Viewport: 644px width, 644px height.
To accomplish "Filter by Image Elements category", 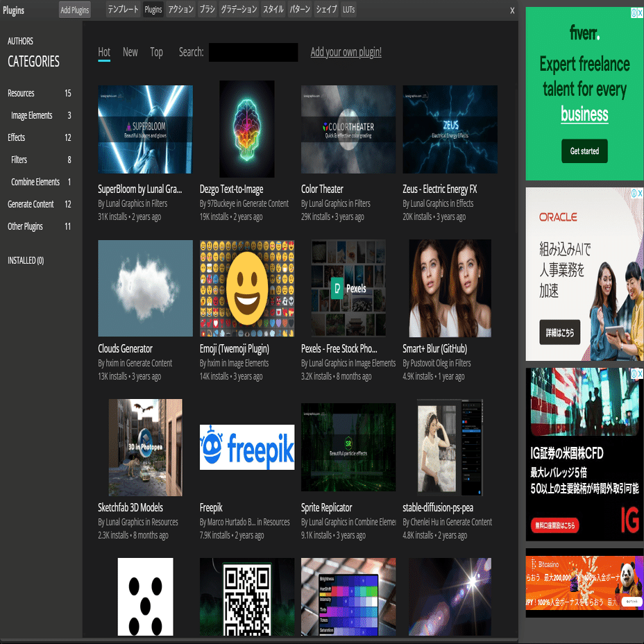I will (41, 115).
